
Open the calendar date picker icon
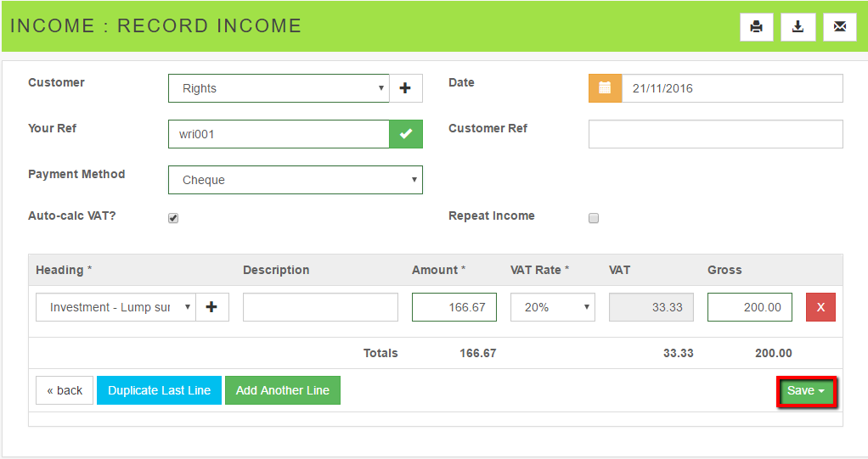pyautogui.click(x=605, y=88)
